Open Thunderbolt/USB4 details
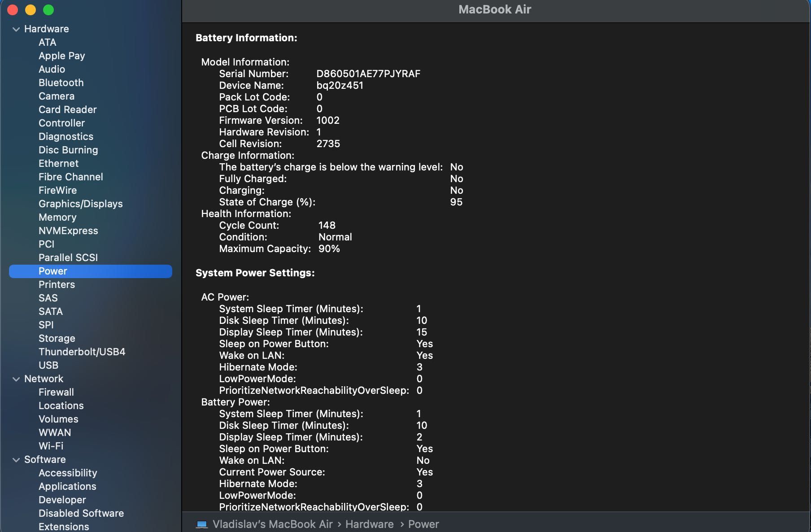This screenshot has height=532, width=811. pyautogui.click(x=82, y=352)
